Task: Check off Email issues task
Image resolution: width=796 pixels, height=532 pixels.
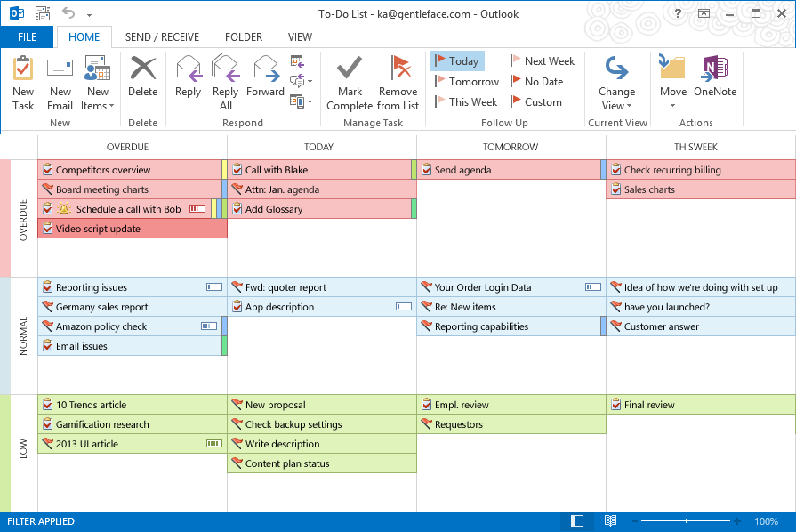Action: [48, 346]
